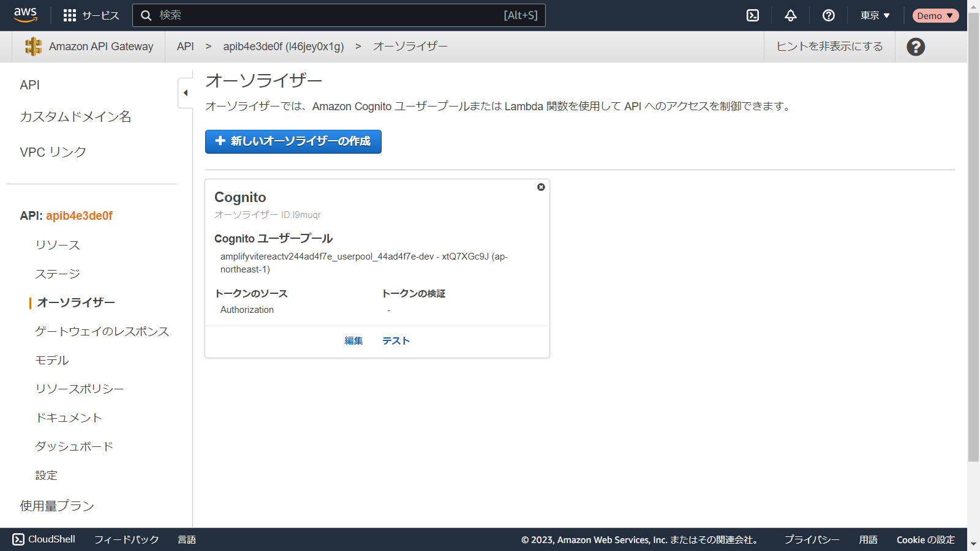980x551 pixels.
Task: Click the Amazon API Gateway logo icon
Action: (34, 46)
